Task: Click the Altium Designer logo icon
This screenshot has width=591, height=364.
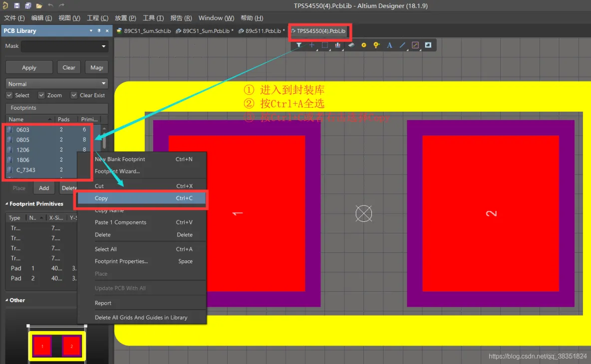Action: tap(5, 5)
